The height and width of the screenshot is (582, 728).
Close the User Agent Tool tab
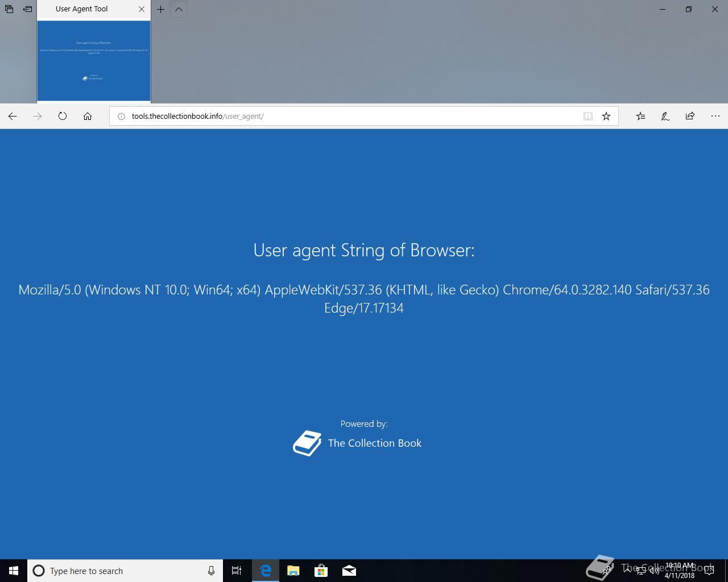(142, 9)
